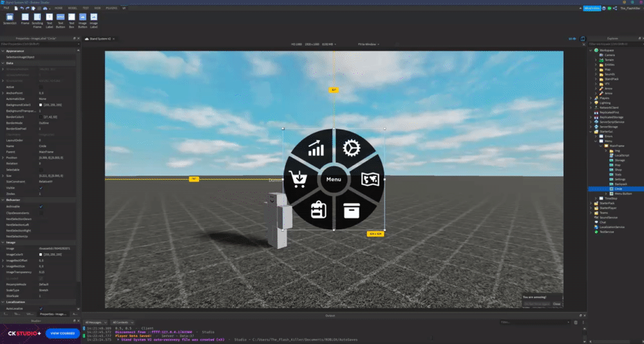Click the BorderColor3 dark swatch
This screenshot has height=344, width=644.
click(x=40, y=117)
